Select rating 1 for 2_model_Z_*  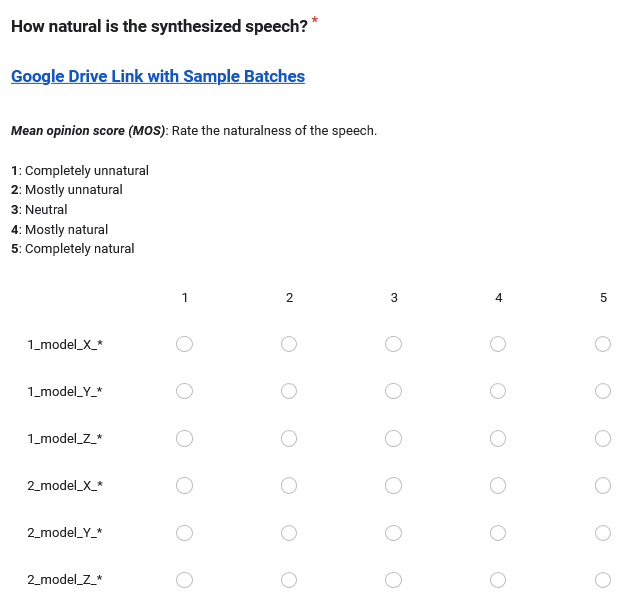click(x=184, y=579)
